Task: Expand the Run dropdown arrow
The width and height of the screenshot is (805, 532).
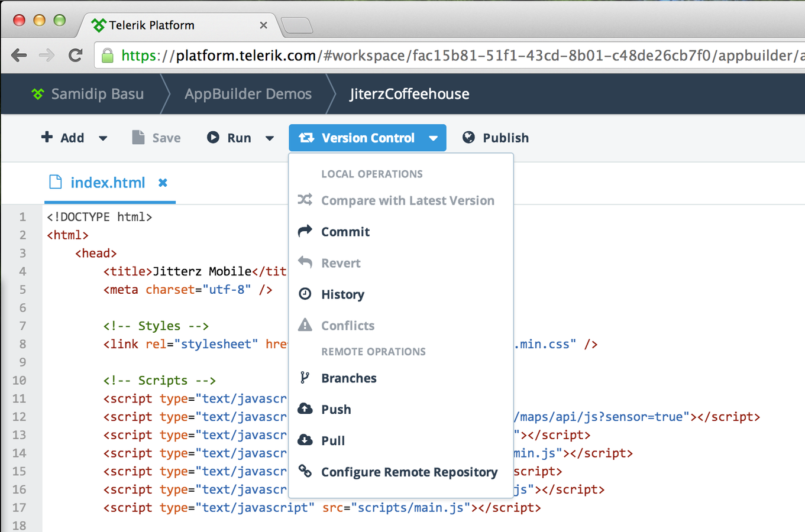Action: click(270, 138)
